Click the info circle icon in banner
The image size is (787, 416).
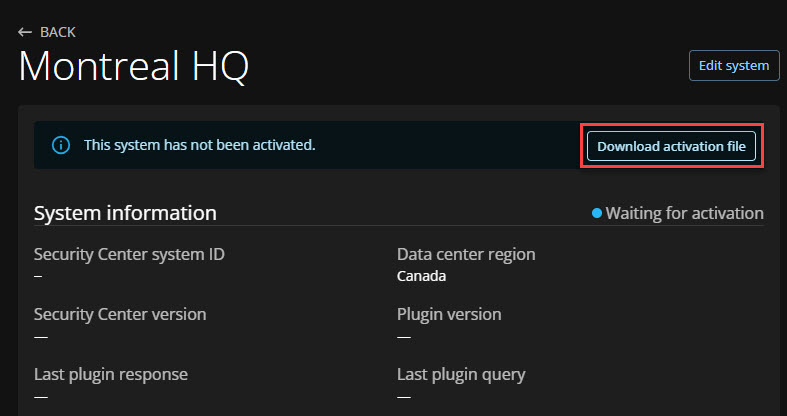click(61, 146)
